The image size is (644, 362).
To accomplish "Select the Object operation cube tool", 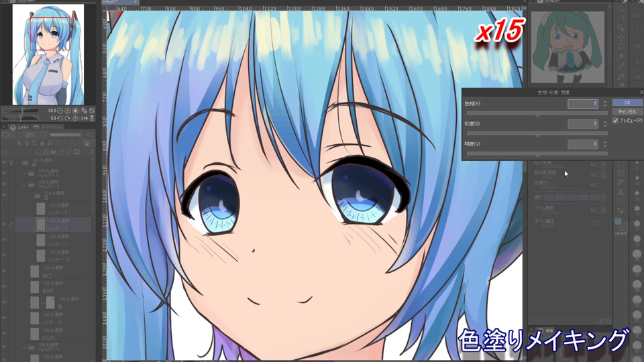I will pyautogui.click(x=621, y=28).
